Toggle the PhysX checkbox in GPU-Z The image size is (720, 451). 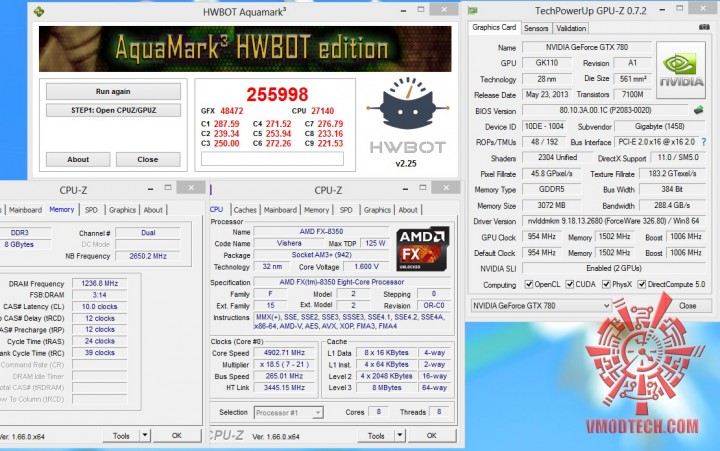pyautogui.click(x=606, y=284)
